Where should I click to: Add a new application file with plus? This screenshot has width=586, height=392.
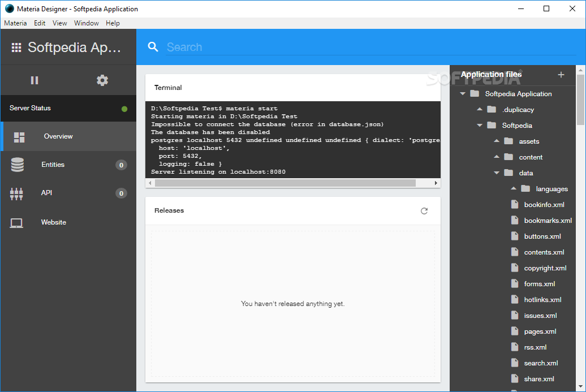click(x=561, y=74)
